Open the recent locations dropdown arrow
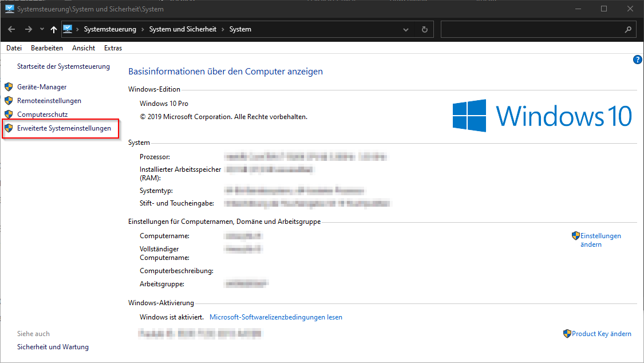Screen dimensions: 644x363 pyautogui.click(x=42, y=29)
